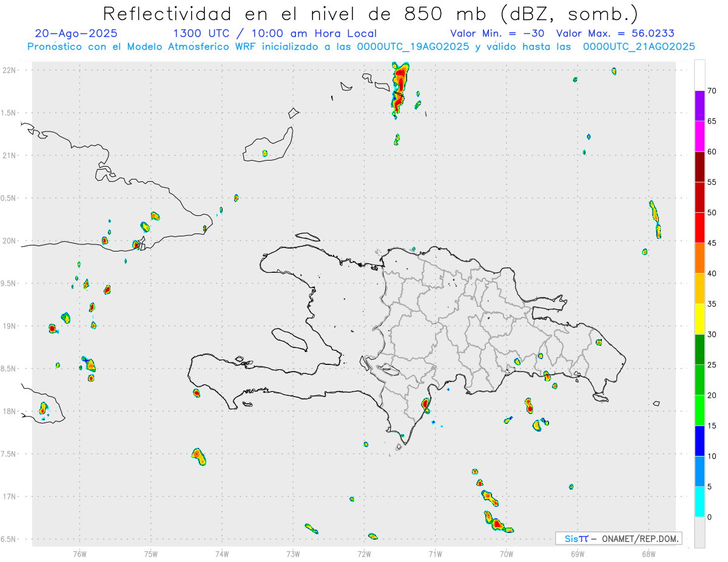Click the longitude axis label "72W"
Viewport: 728px width, 562px height.
(x=364, y=553)
